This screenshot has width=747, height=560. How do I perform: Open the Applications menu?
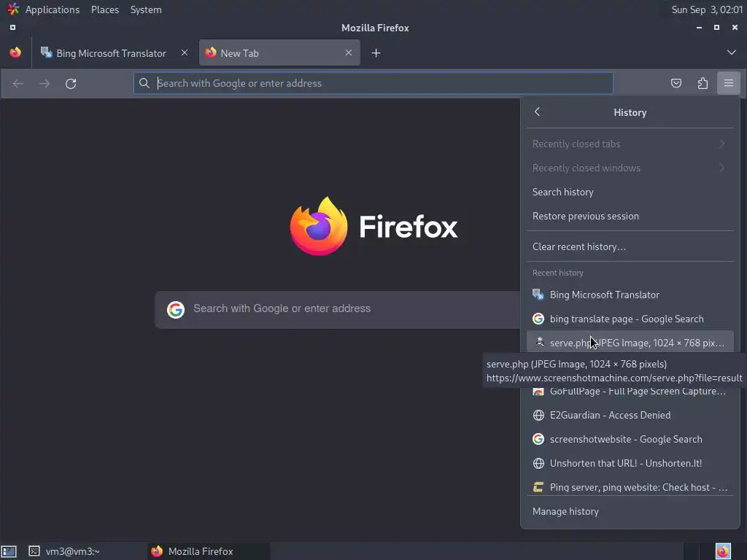53,9
